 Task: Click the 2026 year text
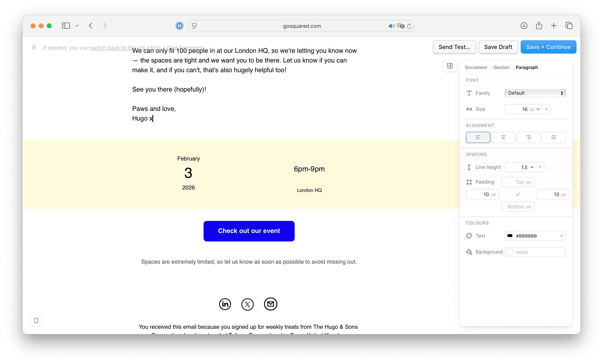tap(188, 187)
